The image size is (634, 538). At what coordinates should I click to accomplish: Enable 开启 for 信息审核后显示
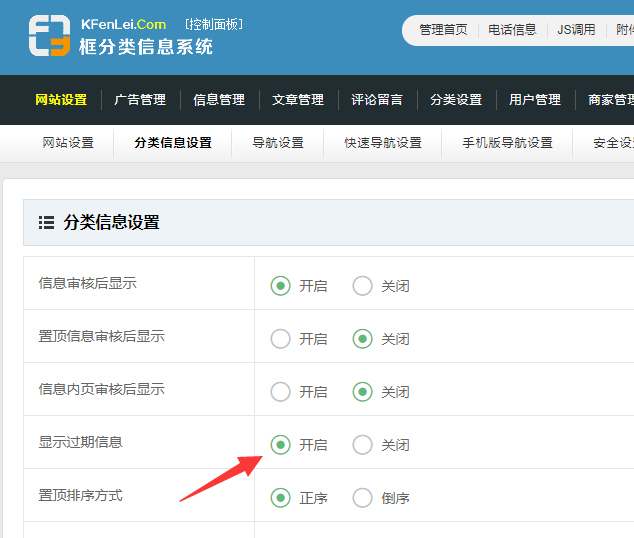coord(281,286)
